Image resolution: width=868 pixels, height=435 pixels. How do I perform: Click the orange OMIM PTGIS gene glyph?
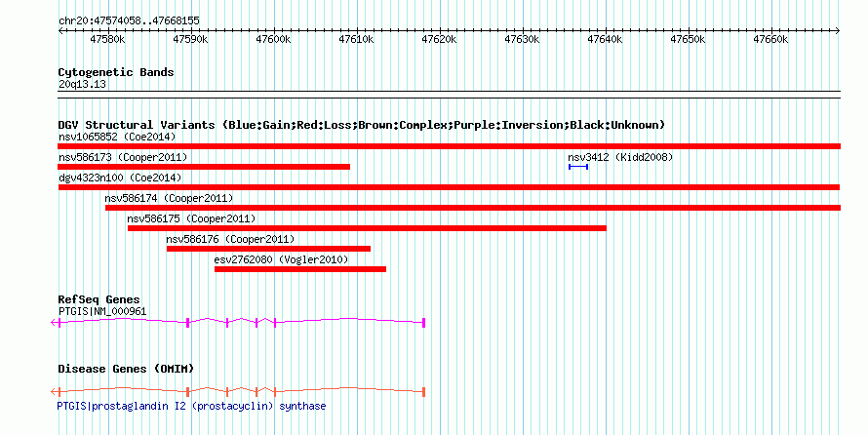(238, 391)
